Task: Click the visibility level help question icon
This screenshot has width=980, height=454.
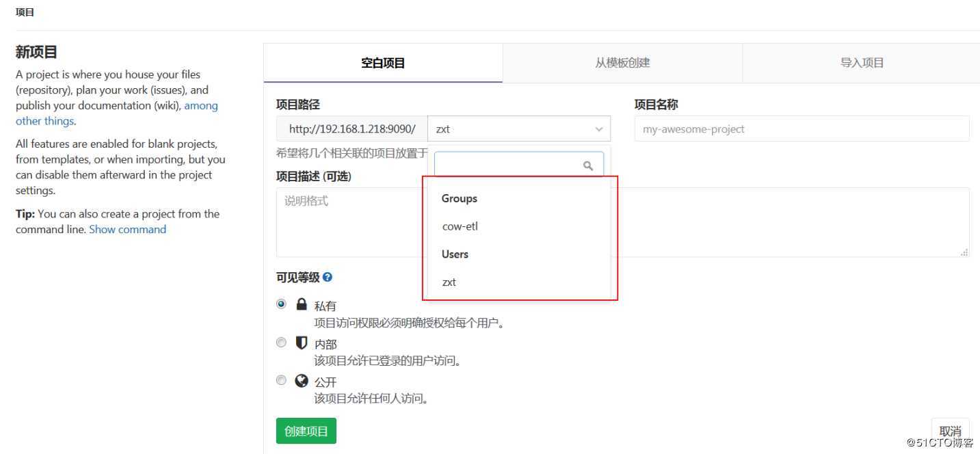Action: click(x=328, y=277)
